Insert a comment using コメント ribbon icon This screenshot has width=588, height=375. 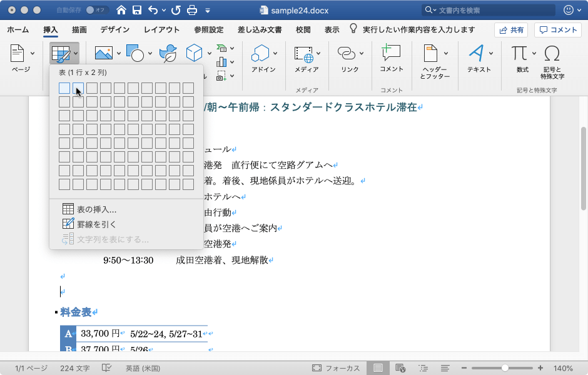point(391,52)
